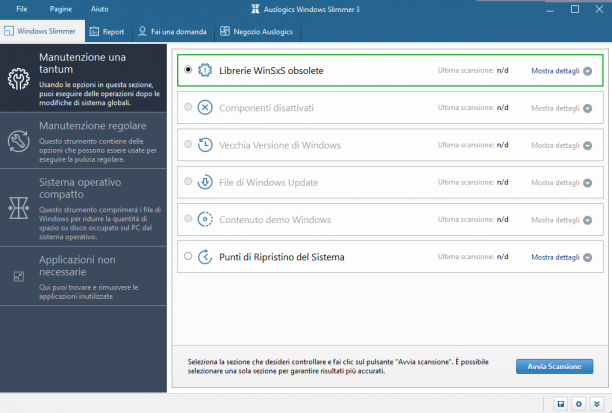This screenshot has width=612, height=413.
Task: Open the Negozio Auslogics tab
Action: 258,32
